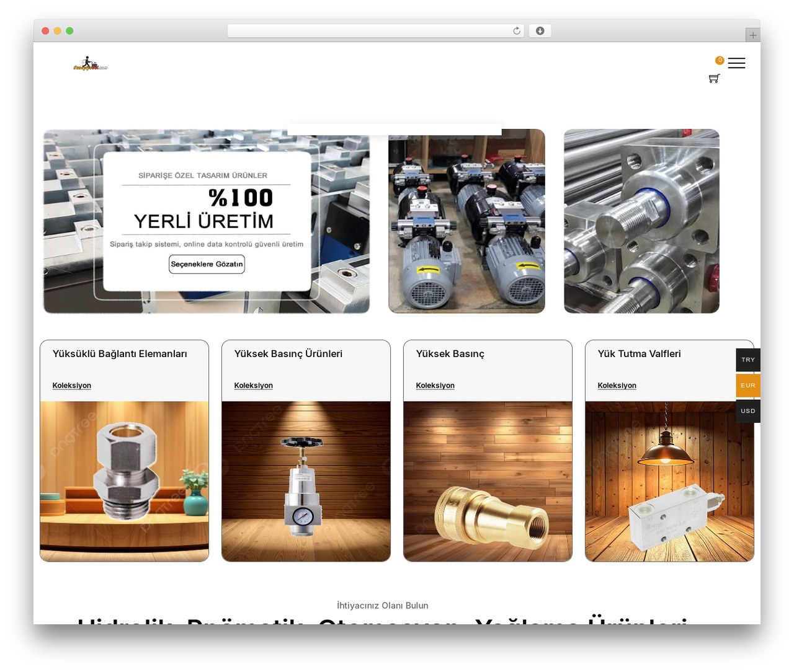Open the shopping cart
Screen dimensions: 794x672
point(714,79)
